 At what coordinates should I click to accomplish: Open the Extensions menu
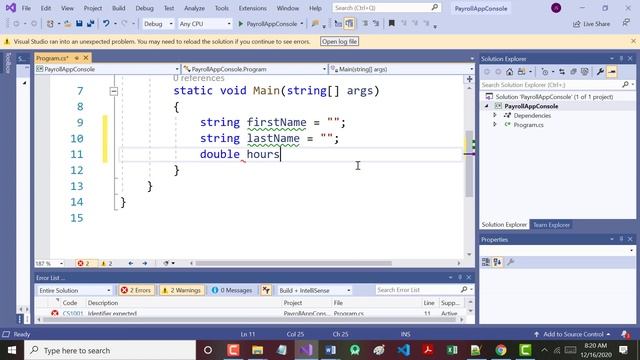[252, 8]
